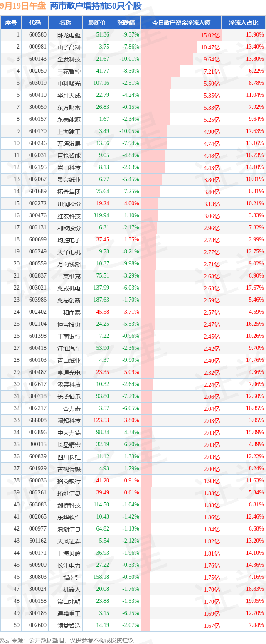
Task: Click stock code 002067
Action: click(38, 179)
